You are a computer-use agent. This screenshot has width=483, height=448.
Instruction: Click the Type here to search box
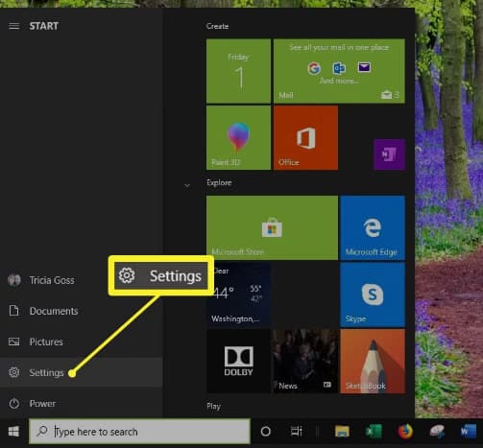pos(139,432)
